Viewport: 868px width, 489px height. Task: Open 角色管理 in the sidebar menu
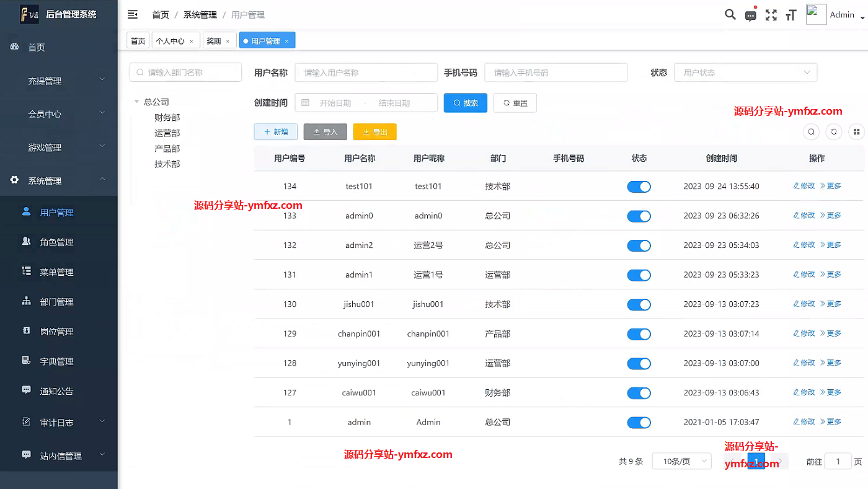click(x=56, y=242)
